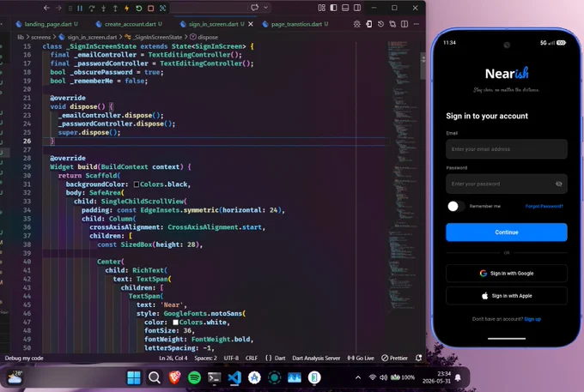Restart the debug session
Image resolution: width=584 pixels, height=392 pixels.
pyautogui.click(x=138, y=9)
